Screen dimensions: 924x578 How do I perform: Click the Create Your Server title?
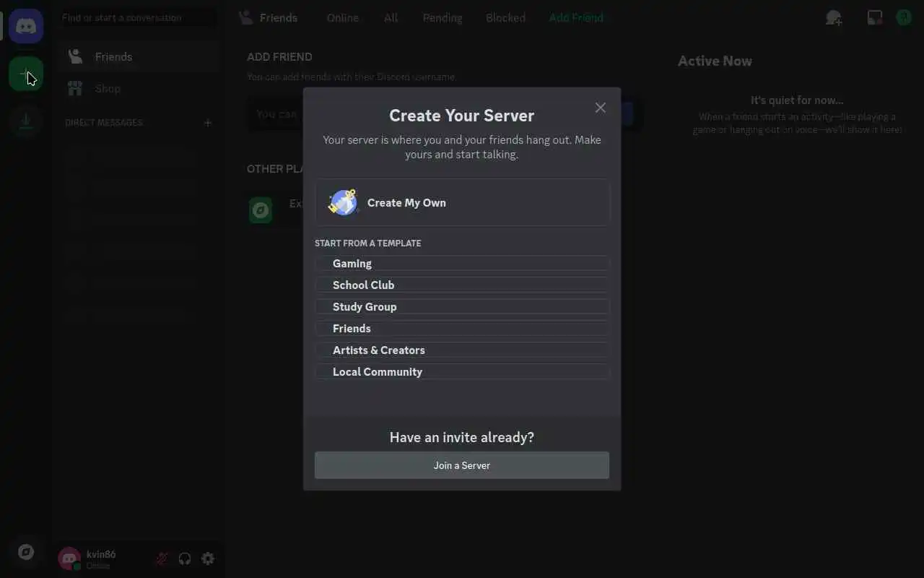462,116
